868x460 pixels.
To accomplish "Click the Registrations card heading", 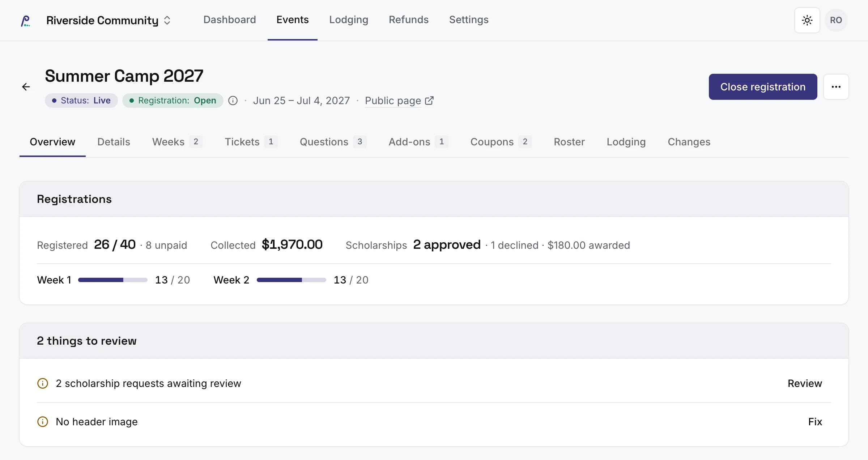I will [x=74, y=199].
